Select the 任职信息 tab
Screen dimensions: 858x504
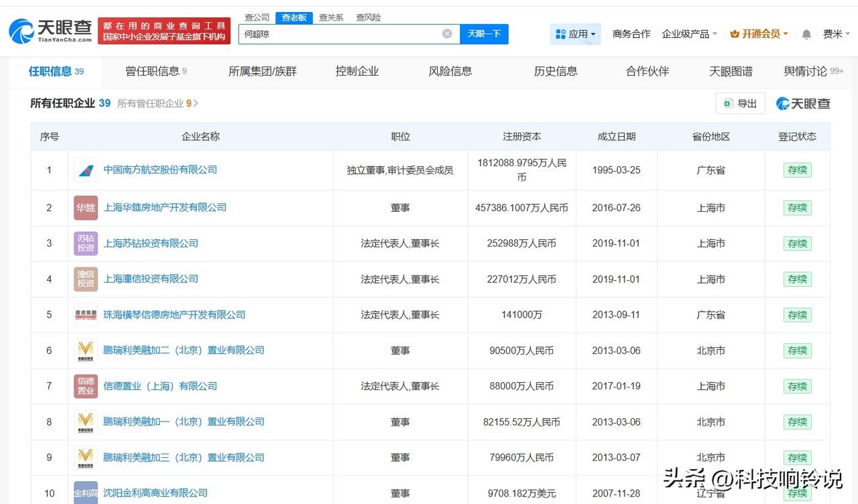point(56,71)
